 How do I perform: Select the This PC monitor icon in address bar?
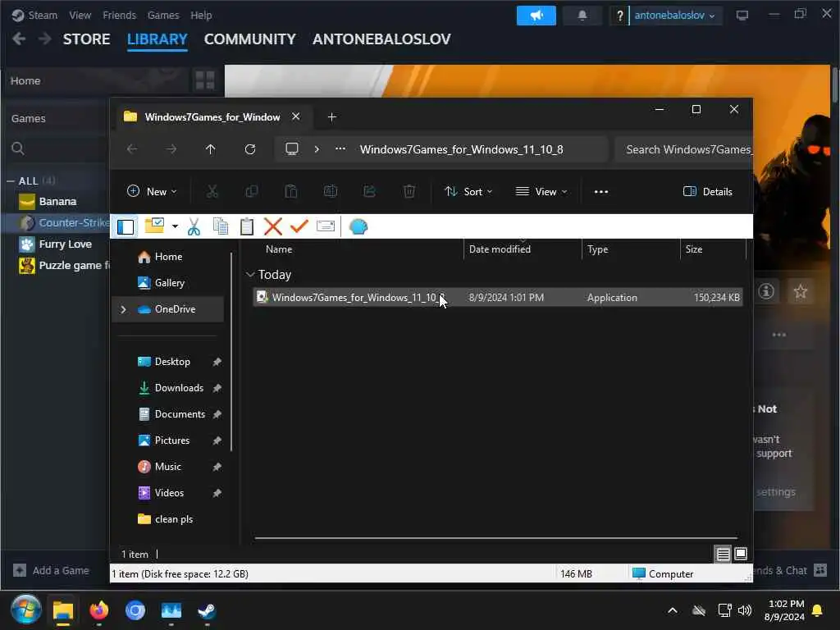point(291,149)
